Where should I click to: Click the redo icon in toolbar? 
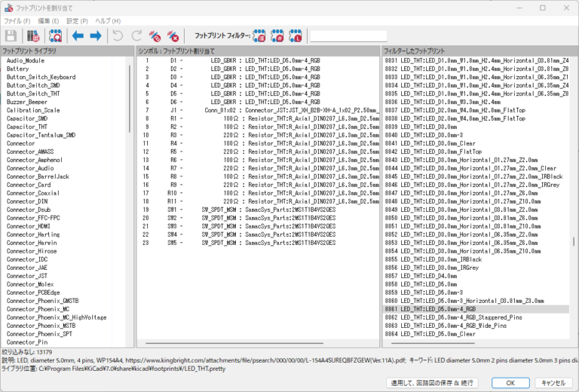(x=136, y=35)
